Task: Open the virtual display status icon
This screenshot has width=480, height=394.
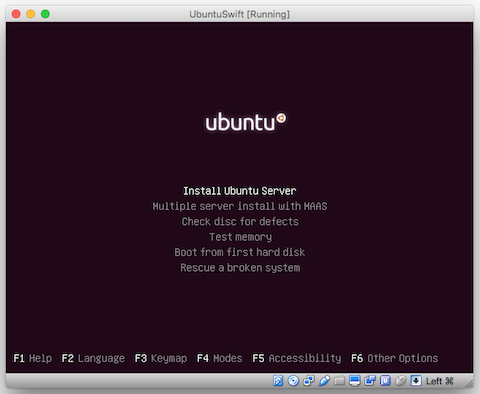Action: [355, 380]
